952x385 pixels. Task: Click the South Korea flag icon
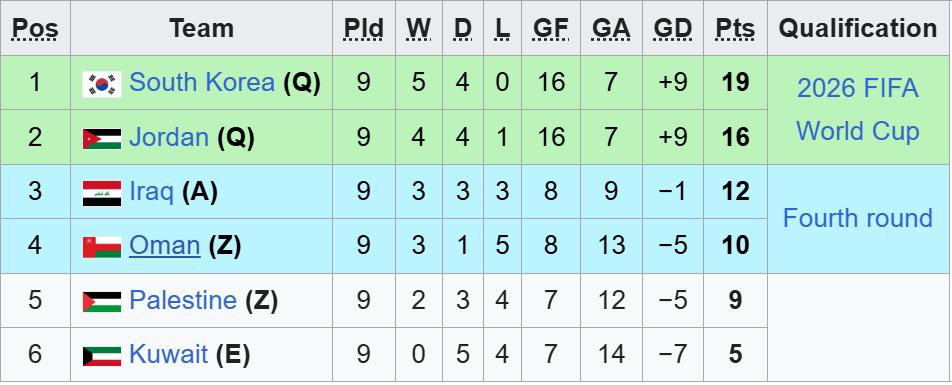102,84
